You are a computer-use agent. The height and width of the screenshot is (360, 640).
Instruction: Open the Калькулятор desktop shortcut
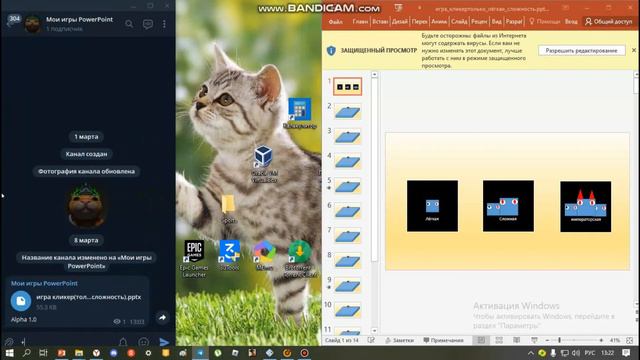[x=300, y=113]
